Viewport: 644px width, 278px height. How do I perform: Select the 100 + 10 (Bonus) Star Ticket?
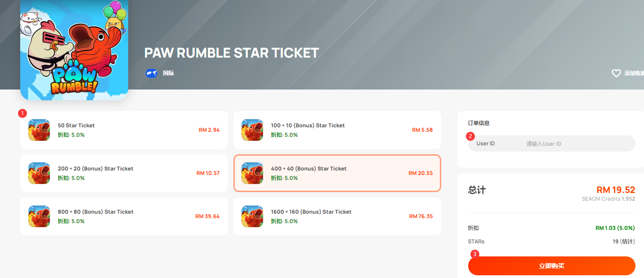tap(337, 130)
